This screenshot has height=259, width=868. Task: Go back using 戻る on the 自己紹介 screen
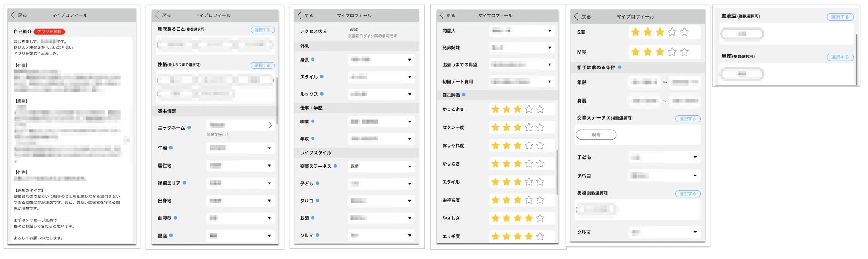pyautogui.click(x=19, y=15)
